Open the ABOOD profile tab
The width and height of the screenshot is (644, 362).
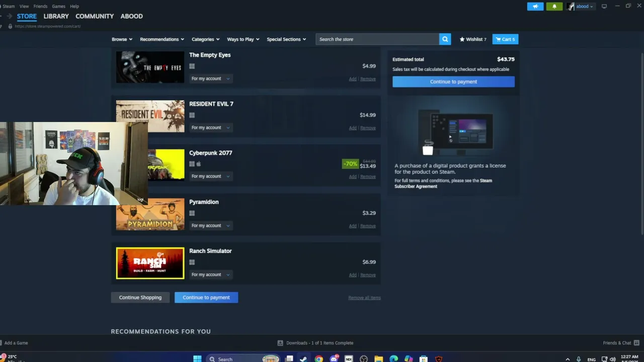(132, 16)
